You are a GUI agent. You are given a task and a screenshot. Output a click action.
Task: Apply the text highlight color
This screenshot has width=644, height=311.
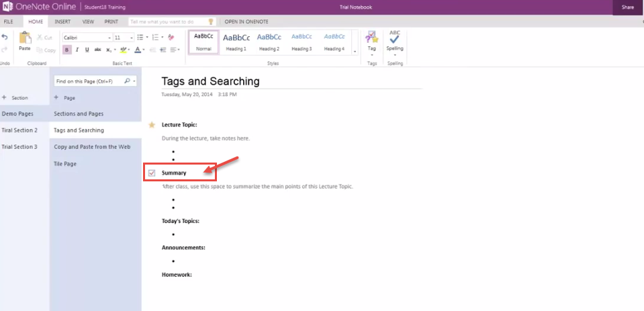123,50
